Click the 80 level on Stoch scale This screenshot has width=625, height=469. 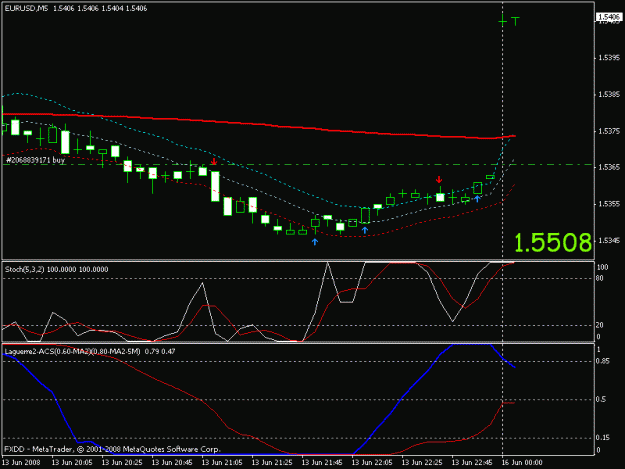click(600, 279)
